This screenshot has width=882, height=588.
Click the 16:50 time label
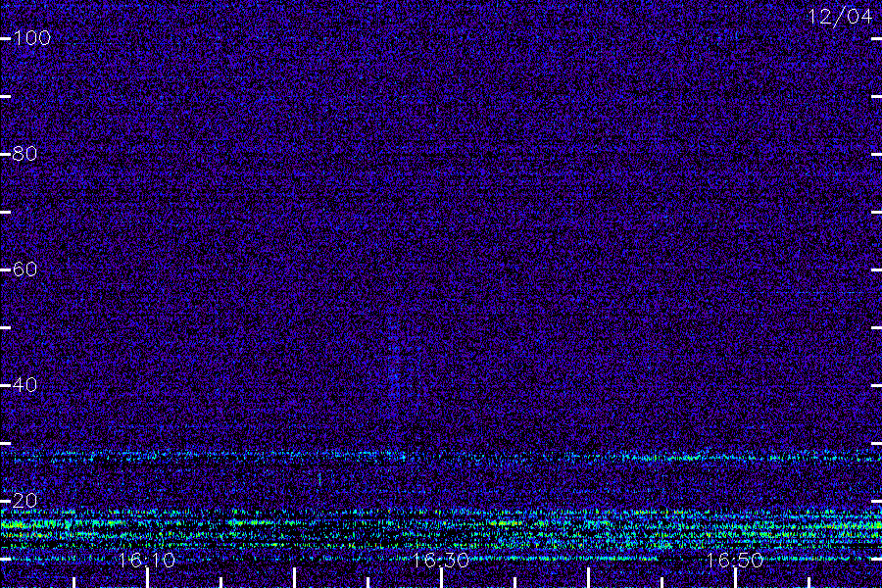(x=734, y=560)
